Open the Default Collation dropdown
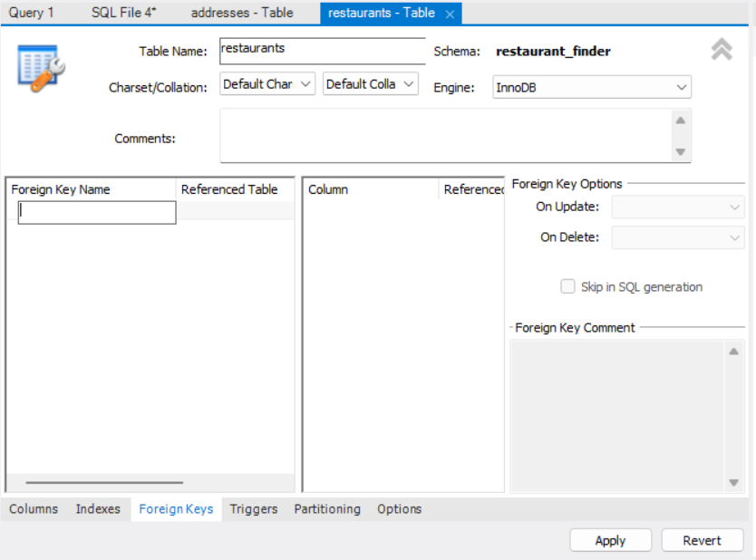 click(370, 84)
